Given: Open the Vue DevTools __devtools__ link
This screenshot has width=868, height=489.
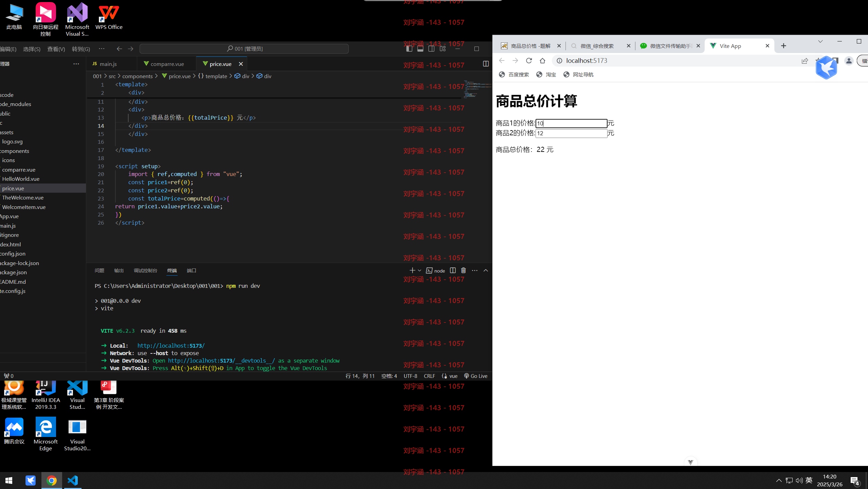Looking at the screenshot, I should (x=221, y=361).
